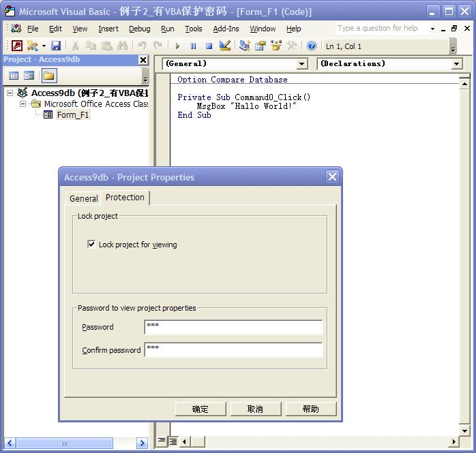Click the 取消 Cancel button
Viewport: 476px width, 453px height.
(x=255, y=409)
